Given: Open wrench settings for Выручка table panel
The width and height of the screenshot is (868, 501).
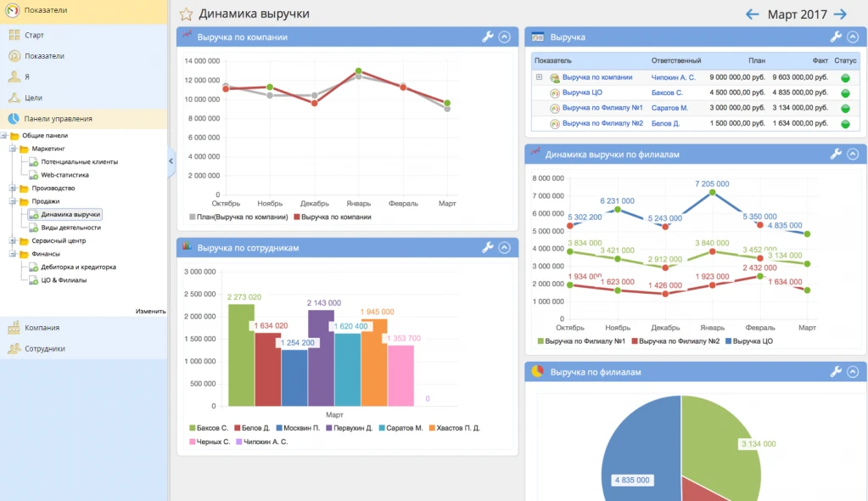Looking at the screenshot, I should click(836, 37).
